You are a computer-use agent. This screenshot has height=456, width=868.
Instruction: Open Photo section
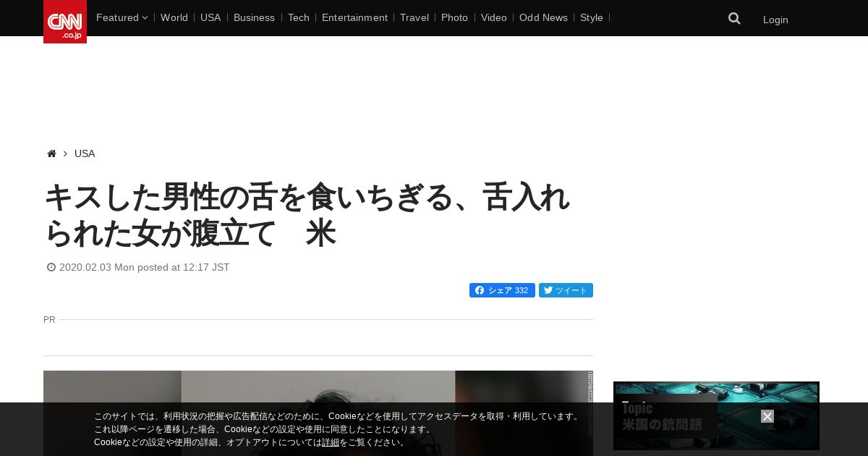click(x=454, y=17)
